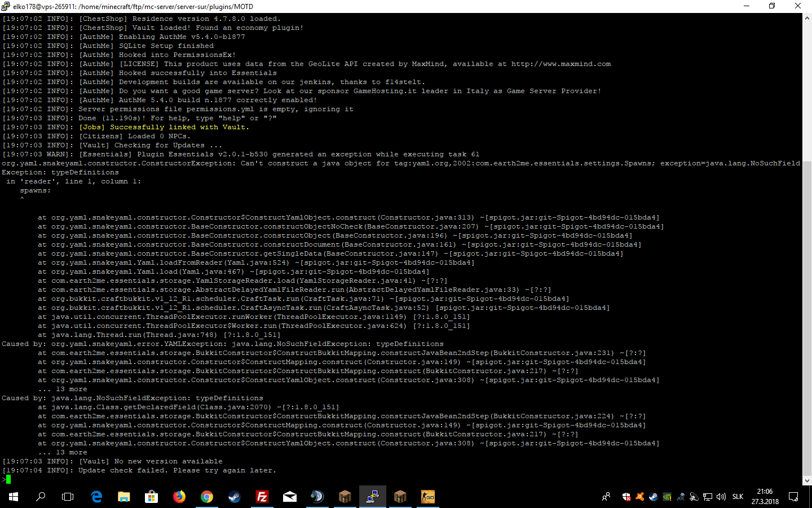Screen dimensions: 812x508
Task: Open network connection tray icon
Action: click(x=708, y=497)
